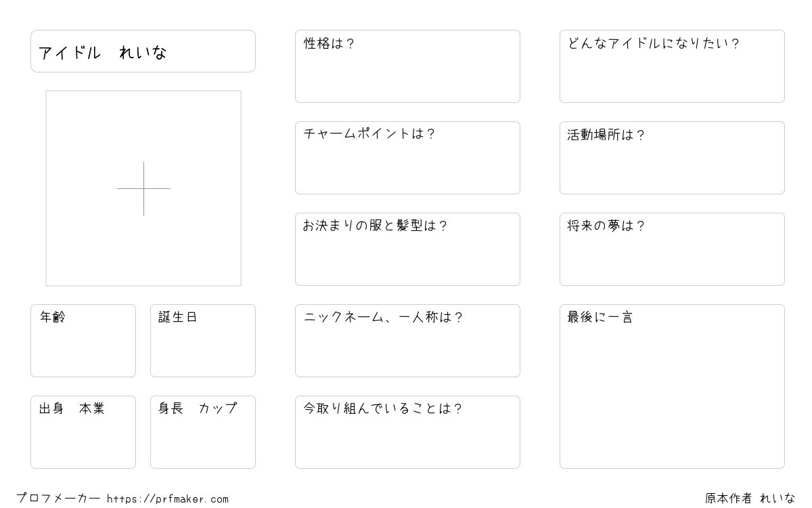The width and height of the screenshot is (812, 508).
Task: Click the 将来の夢は？ box
Action: coord(672,249)
